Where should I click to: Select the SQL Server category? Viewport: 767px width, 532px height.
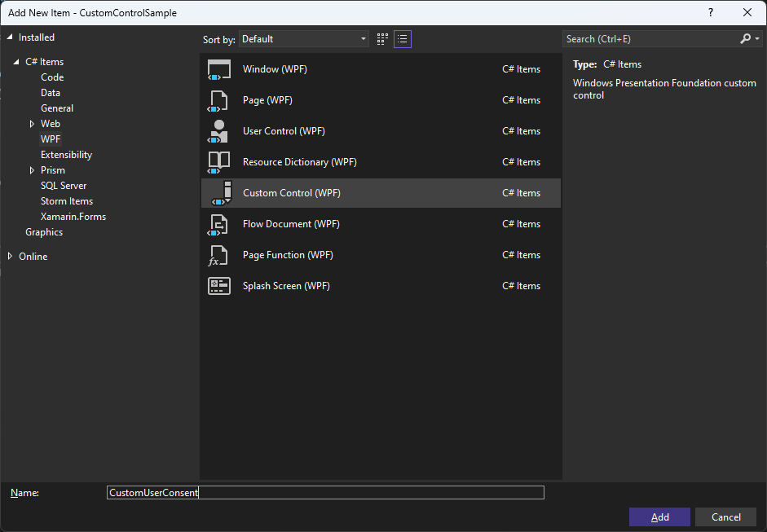64,186
